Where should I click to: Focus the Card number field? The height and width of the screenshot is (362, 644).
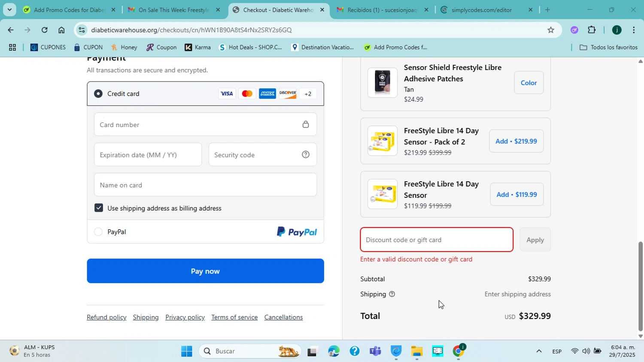click(x=205, y=125)
